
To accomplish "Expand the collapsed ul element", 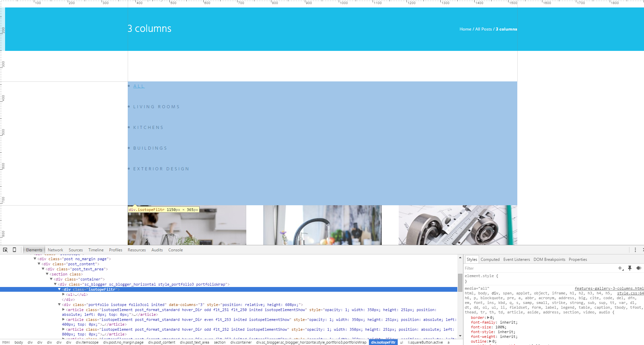I will coord(63,294).
